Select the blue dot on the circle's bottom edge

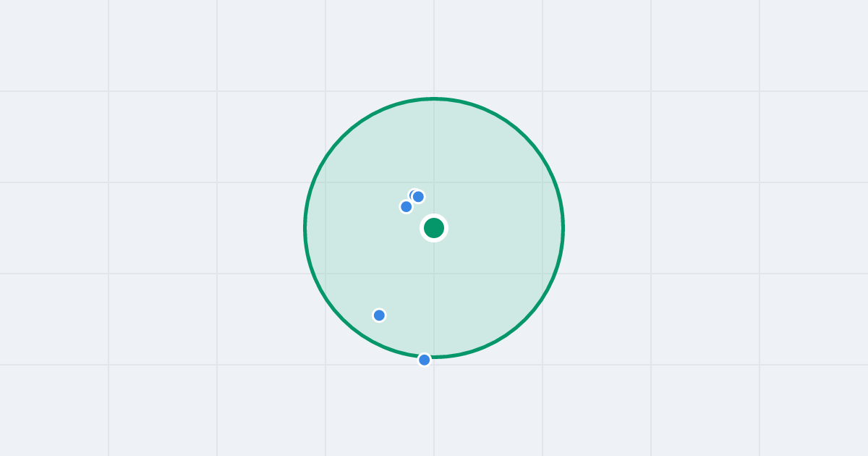pyautogui.click(x=425, y=360)
